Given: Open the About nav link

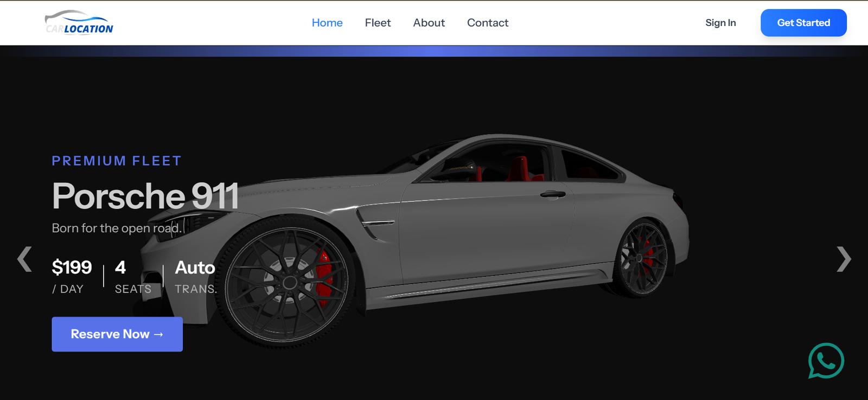Looking at the screenshot, I should (x=429, y=23).
